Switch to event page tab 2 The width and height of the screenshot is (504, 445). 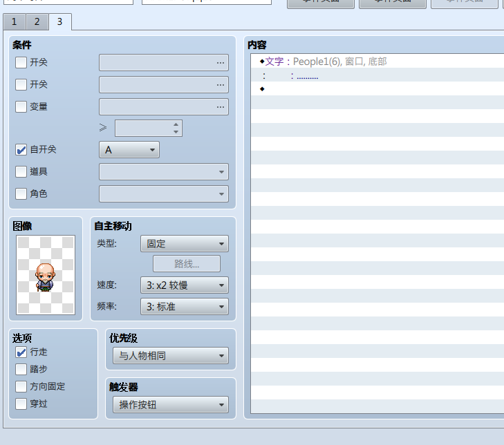tap(37, 22)
